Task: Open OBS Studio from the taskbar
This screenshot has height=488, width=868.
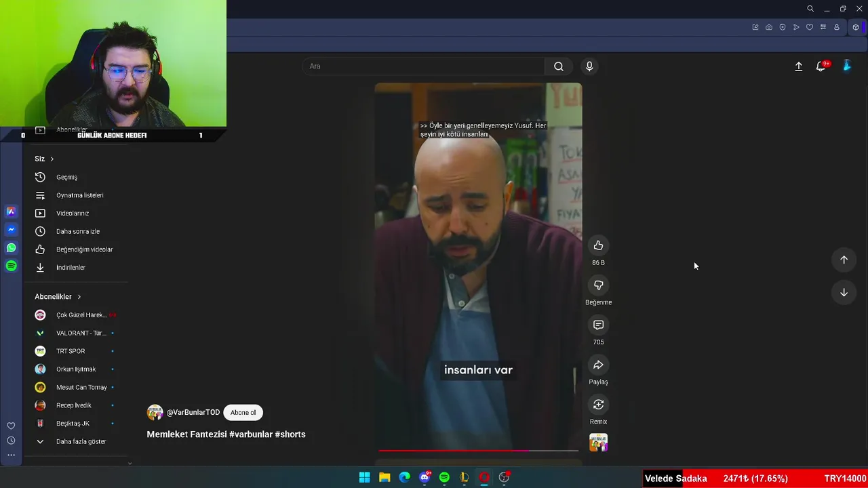Action: pos(504,477)
